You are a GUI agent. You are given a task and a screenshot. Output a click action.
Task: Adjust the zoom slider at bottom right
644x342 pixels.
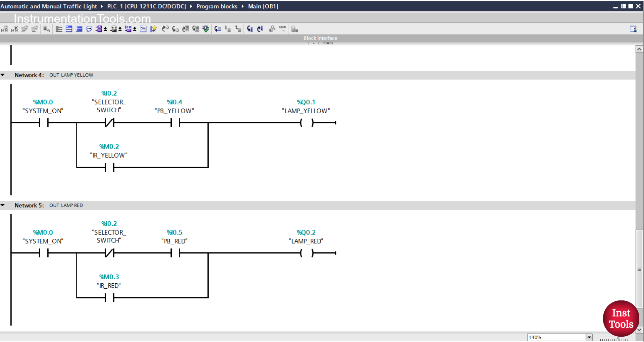(x=619, y=339)
